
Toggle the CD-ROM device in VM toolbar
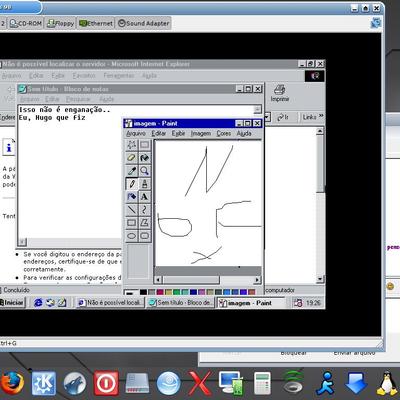pos(26,23)
